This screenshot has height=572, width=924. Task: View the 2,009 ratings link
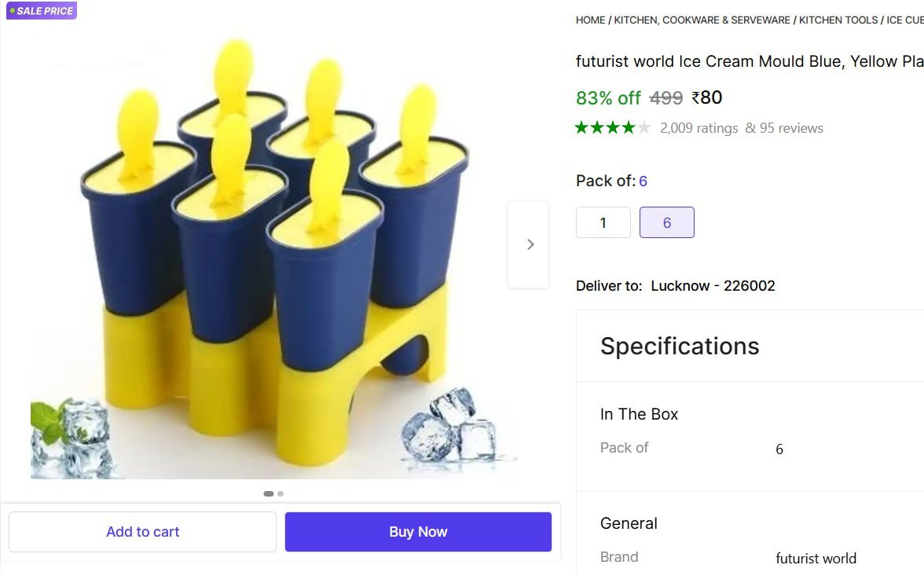click(698, 128)
